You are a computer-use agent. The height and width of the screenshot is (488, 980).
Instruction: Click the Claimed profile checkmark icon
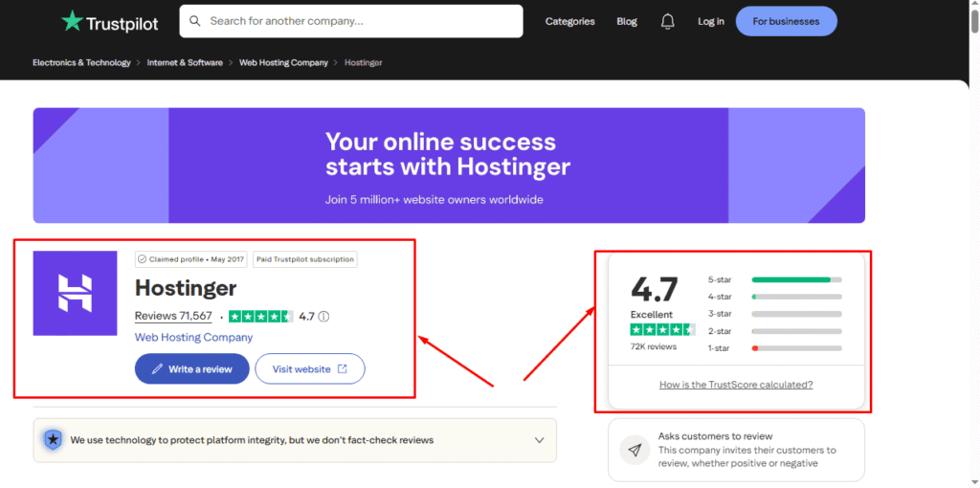coord(142,259)
